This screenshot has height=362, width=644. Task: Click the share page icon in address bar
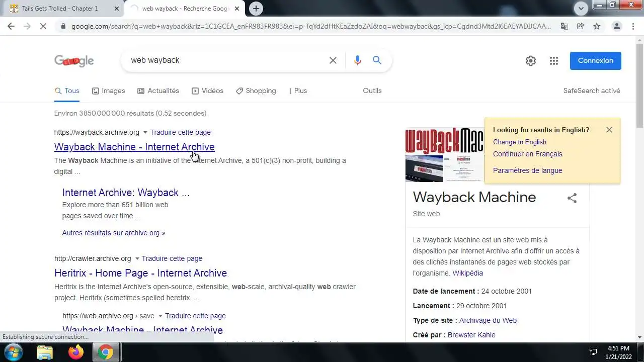click(x=581, y=26)
